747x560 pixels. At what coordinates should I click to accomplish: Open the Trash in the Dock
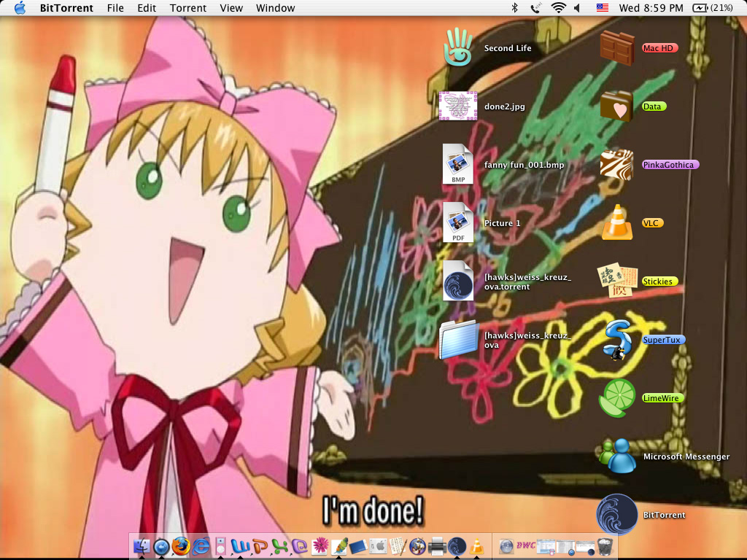click(605, 545)
